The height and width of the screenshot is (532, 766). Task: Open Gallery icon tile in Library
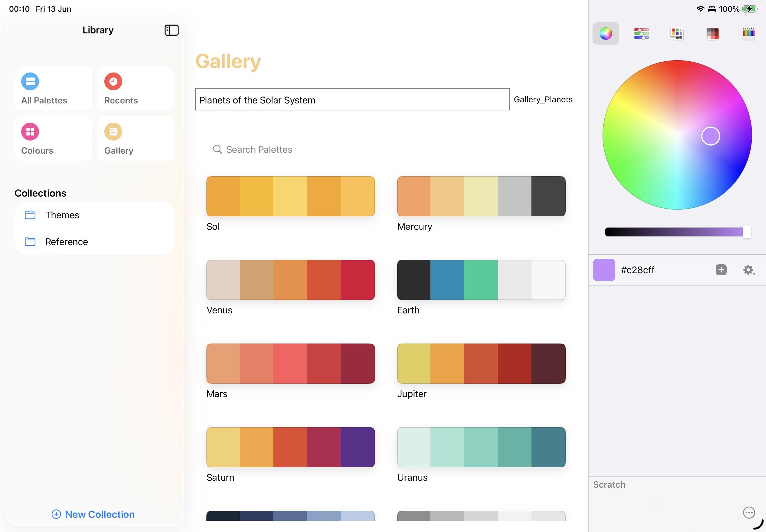(136, 138)
